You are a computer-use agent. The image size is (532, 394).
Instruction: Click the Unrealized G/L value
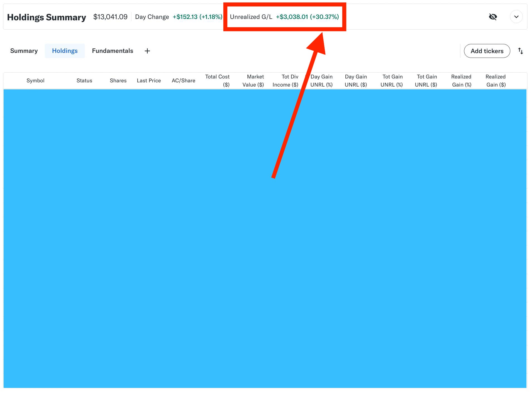pos(307,17)
